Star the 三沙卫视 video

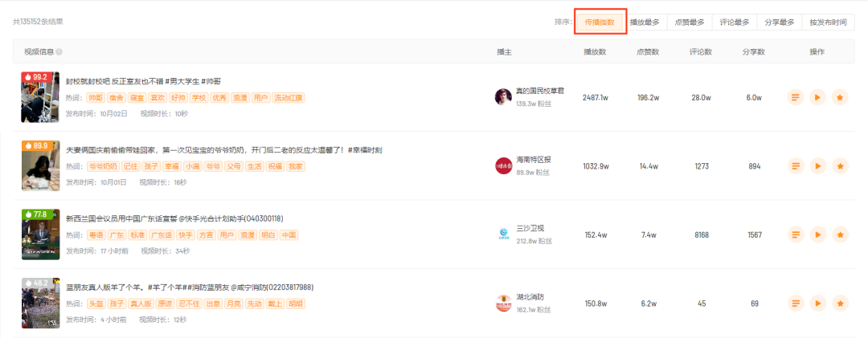[x=840, y=235]
